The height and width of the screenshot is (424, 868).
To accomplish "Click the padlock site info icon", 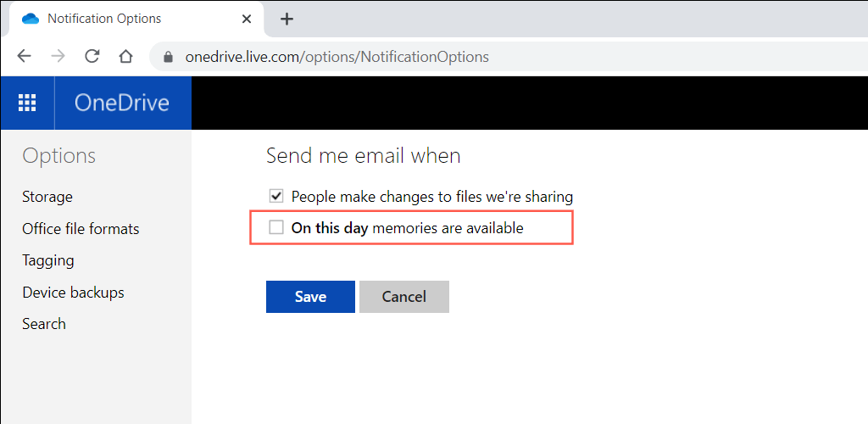I will [168, 58].
